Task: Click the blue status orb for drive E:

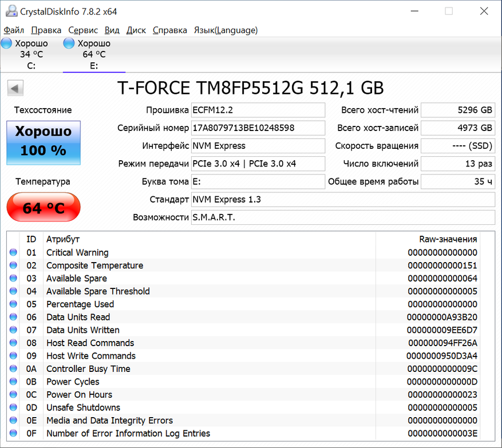Action: [x=69, y=43]
